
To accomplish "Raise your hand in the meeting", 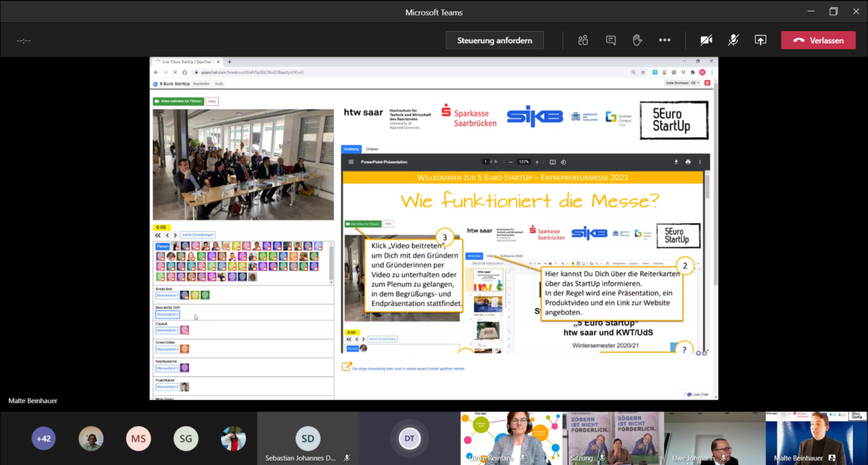I will [637, 40].
